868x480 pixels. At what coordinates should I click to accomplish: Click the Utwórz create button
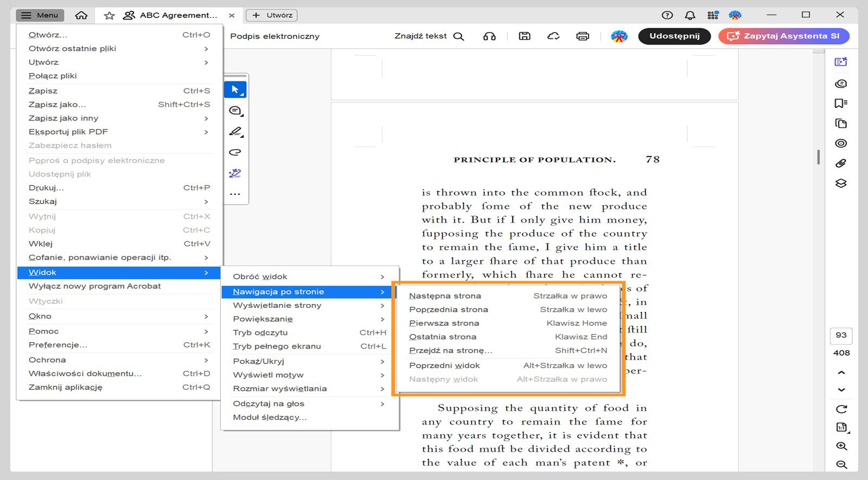(272, 15)
